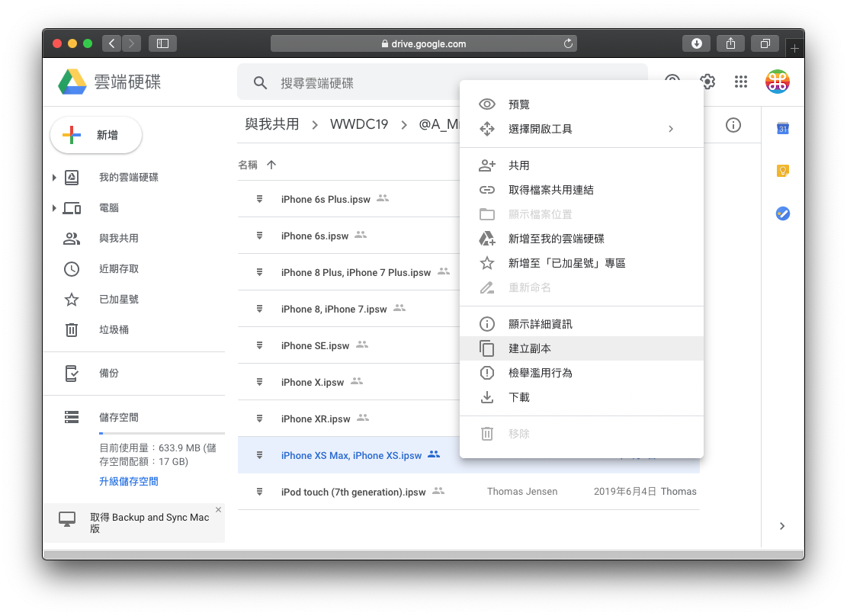
Task: Select 預覽 in context menu
Action: tap(581, 104)
